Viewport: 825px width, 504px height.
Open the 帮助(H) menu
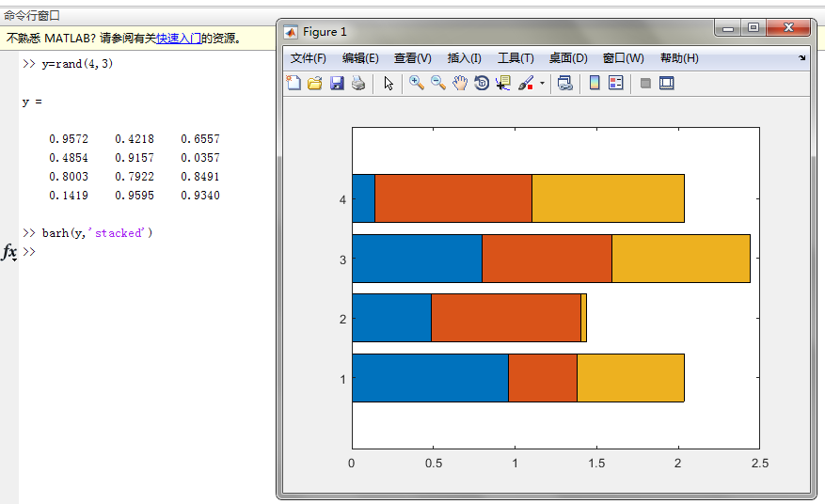pyautogui.click(x=679, y=58)
